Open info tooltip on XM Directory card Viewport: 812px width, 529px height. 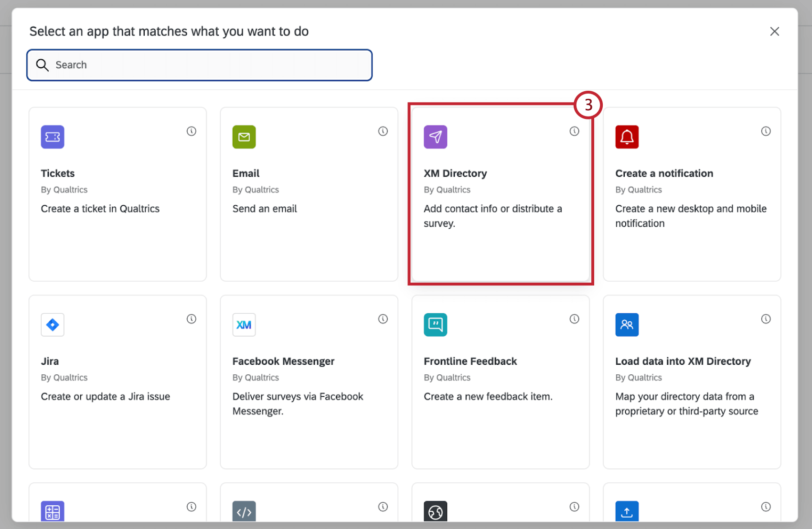click(x=575, y=131)
